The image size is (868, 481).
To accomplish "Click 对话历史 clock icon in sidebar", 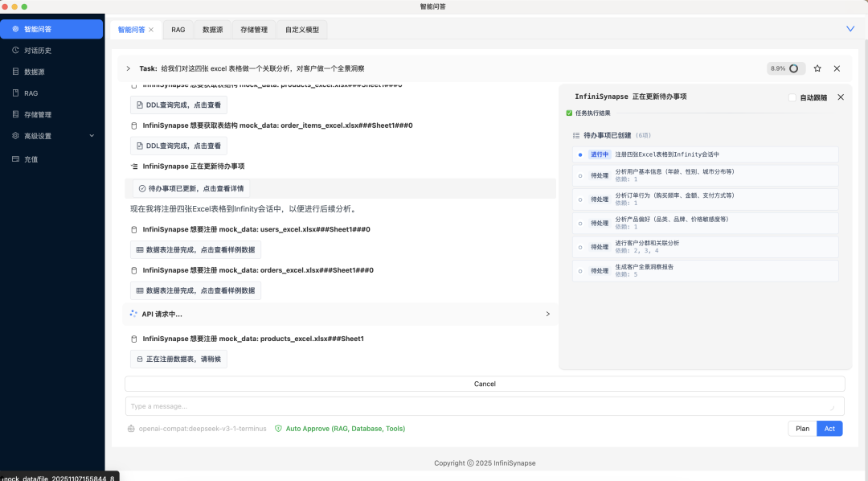I will click(15, 50).
